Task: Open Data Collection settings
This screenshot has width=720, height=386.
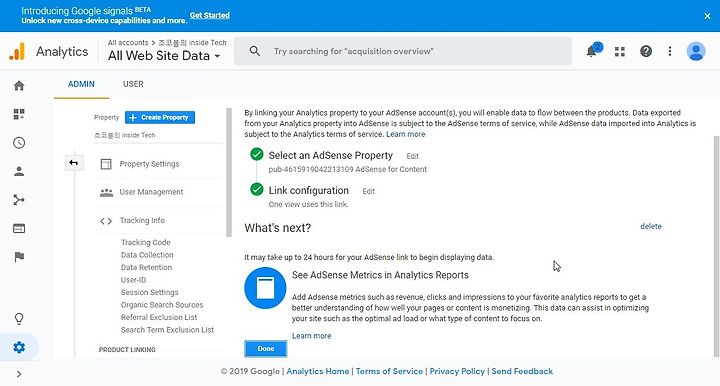Action: point(147,255)
